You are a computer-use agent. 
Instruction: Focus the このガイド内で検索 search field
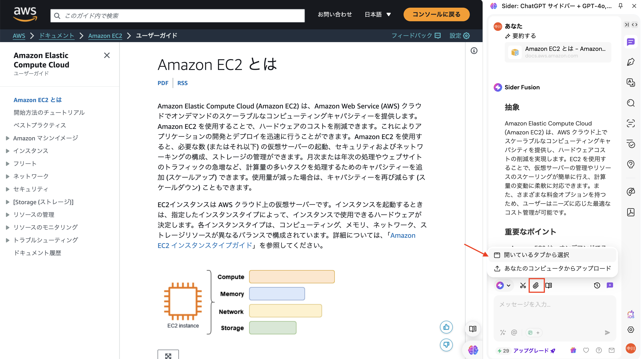(x=177, y=16)
